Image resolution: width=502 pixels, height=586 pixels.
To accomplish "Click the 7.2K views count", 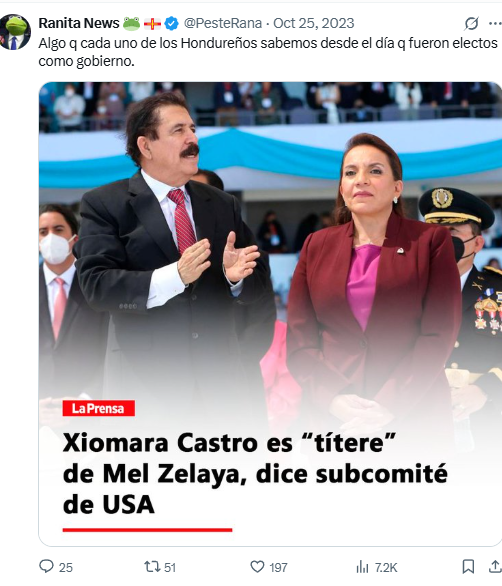I will 386,567.
